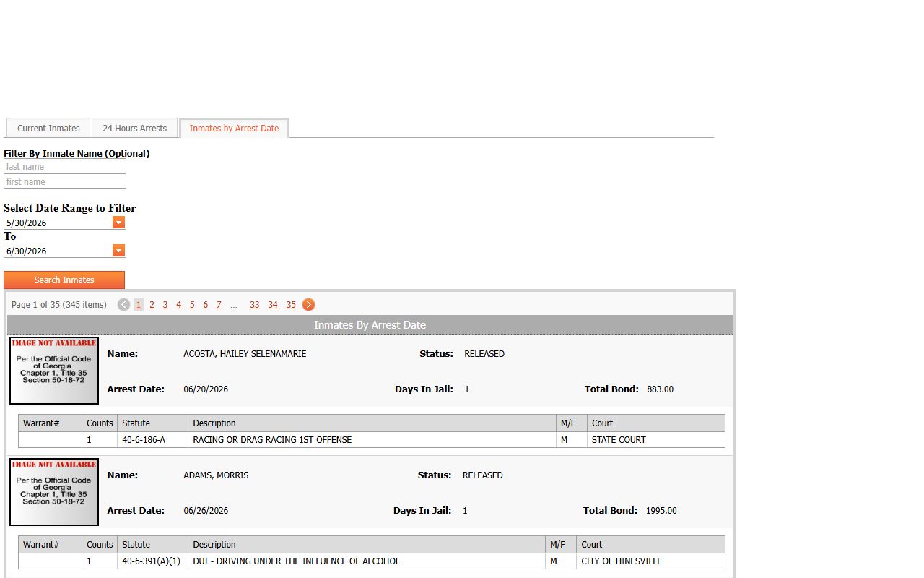The image size is (924, 578).
Task: Go to results page 3
Action: click(x=165, y=305)
